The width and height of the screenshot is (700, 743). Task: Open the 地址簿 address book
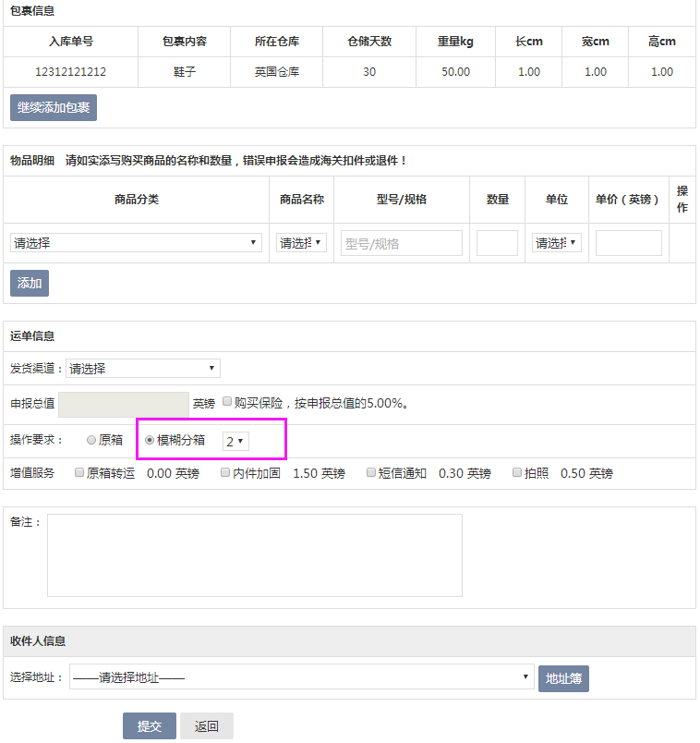point(562,678)
